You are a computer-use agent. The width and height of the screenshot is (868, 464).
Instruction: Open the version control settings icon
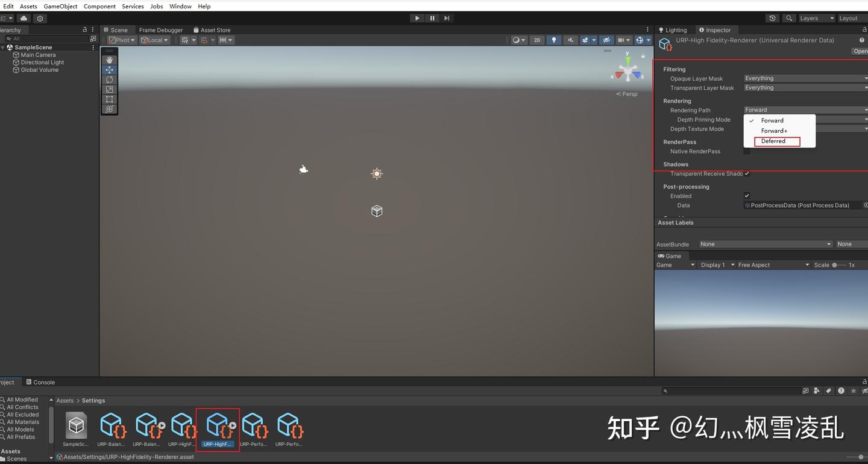click(x=40, y=18)
